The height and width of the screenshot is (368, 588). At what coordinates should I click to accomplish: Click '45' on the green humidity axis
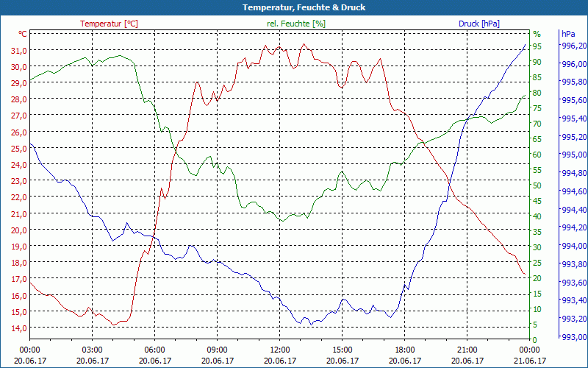point(537,201)
